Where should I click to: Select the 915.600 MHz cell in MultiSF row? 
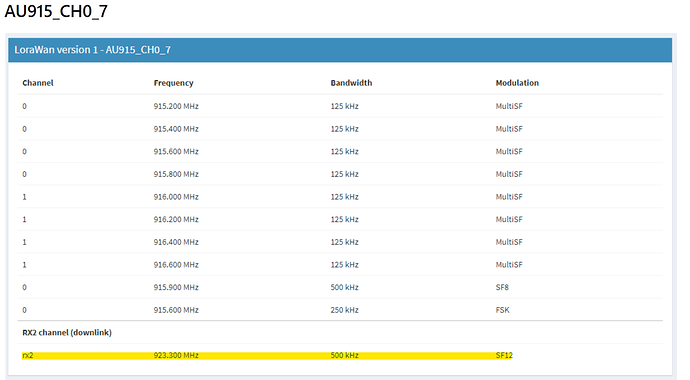click(176, 151)
